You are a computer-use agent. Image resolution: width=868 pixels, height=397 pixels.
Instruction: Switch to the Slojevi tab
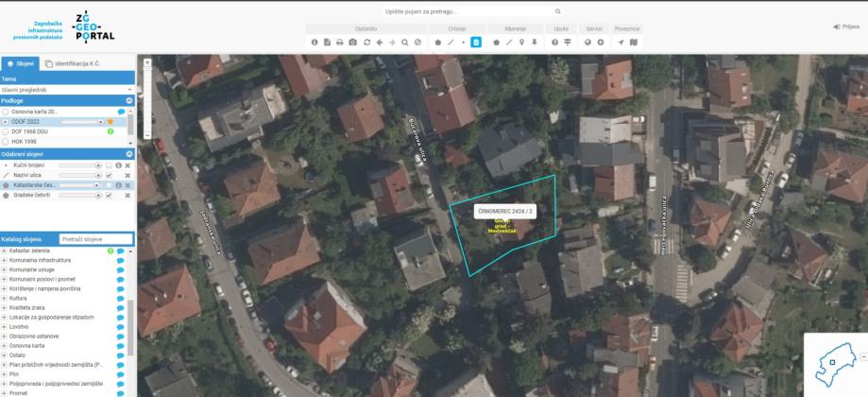(21, 63)
